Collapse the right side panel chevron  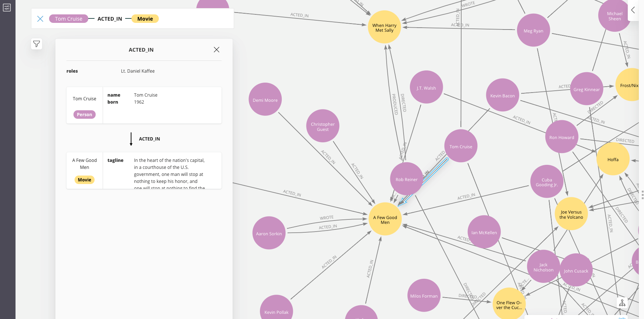point(633,10)
